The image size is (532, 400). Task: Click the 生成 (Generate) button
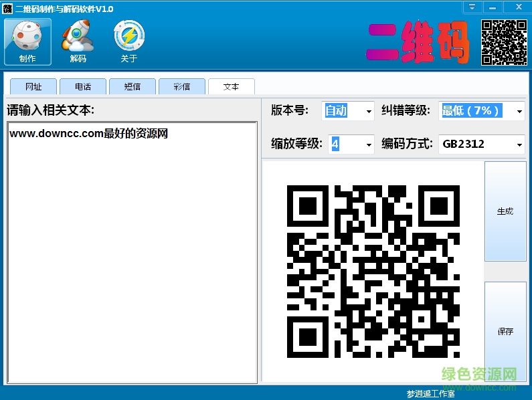click(x=505, y=211)
